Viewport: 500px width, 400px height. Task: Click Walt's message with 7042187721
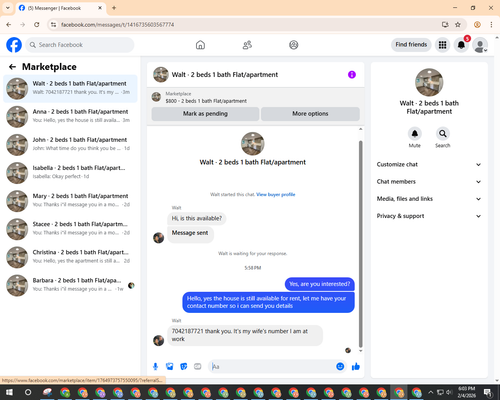(x=245, y=335)
